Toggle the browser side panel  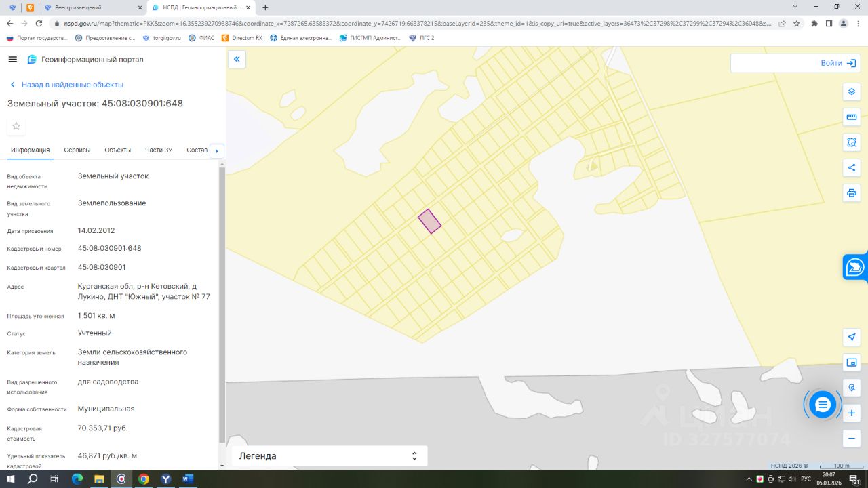[x=829, y=23]
